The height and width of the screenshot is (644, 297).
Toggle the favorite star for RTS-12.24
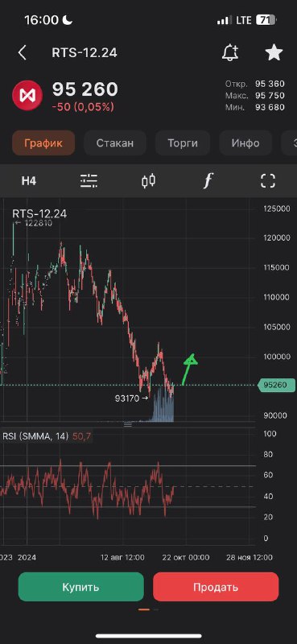[x=274, y=52]
